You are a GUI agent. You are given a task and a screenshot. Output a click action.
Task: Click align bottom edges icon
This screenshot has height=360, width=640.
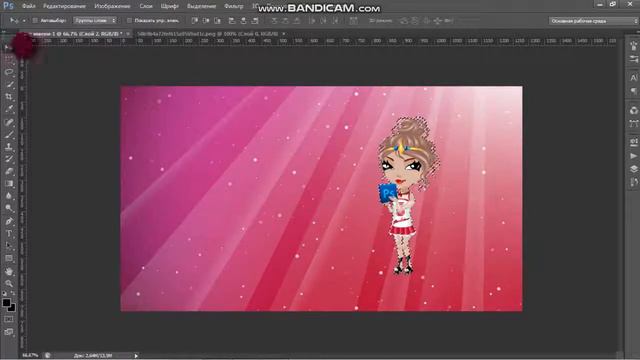[218, 20]
